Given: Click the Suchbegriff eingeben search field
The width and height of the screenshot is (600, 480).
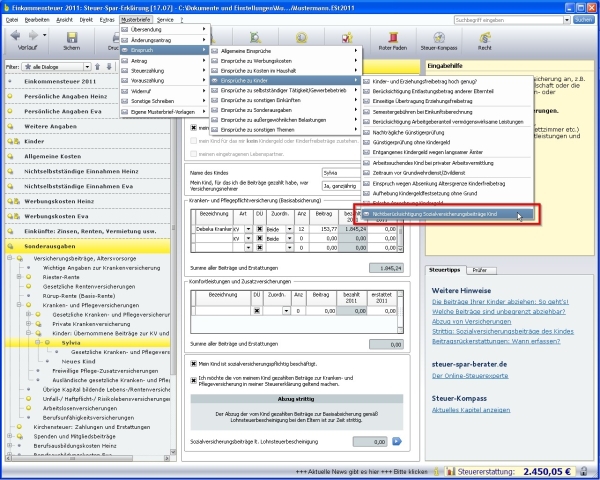Looking at the screenshot, I should (509, 20).
